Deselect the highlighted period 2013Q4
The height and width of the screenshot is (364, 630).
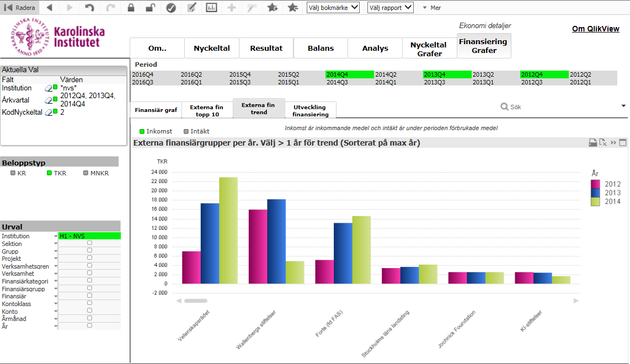(x=447, y=74)
